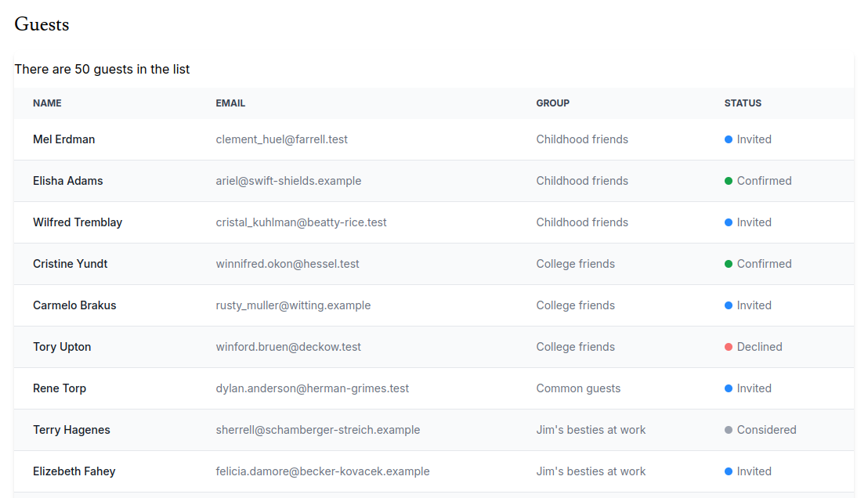Click the Guests page heading
868x498 pixels.
coord(42,24)
